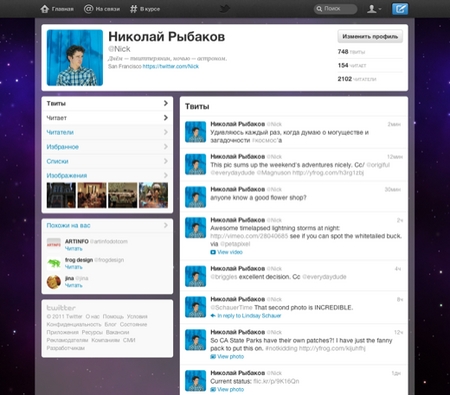Open the yfrog.com/h3rg1zbj link
The image size is (450, 395).
point(328,173)
